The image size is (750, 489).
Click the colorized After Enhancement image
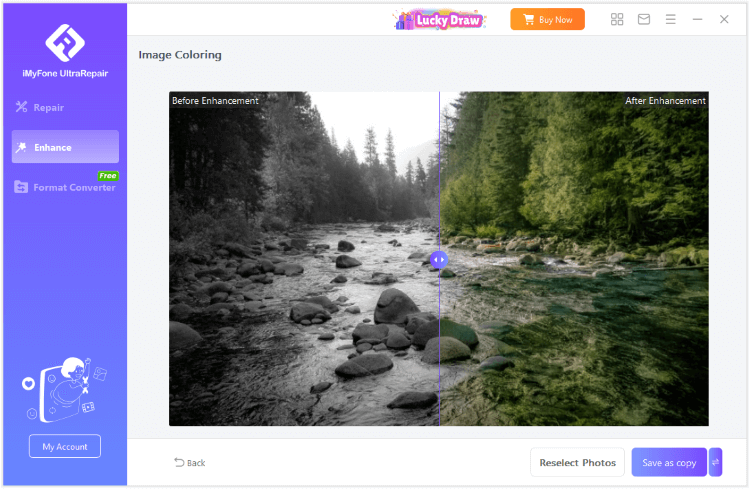tap(574, 259)
